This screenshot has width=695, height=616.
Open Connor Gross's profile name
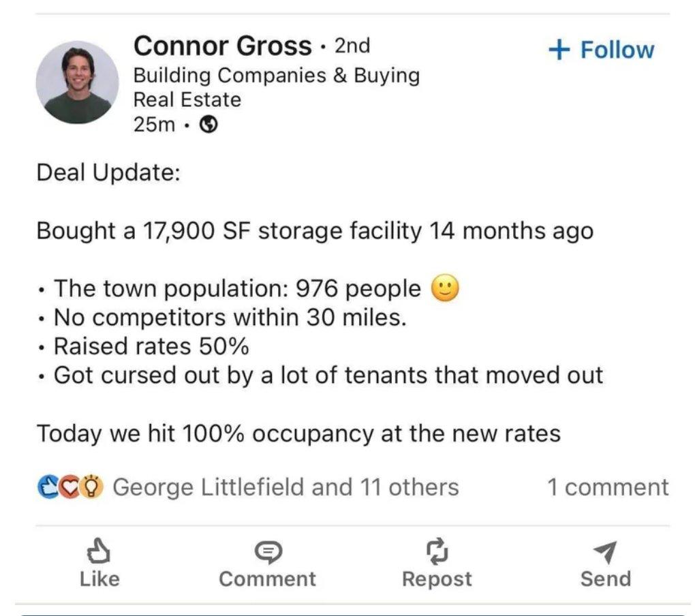pyautogui.click(x=223, y=46)
